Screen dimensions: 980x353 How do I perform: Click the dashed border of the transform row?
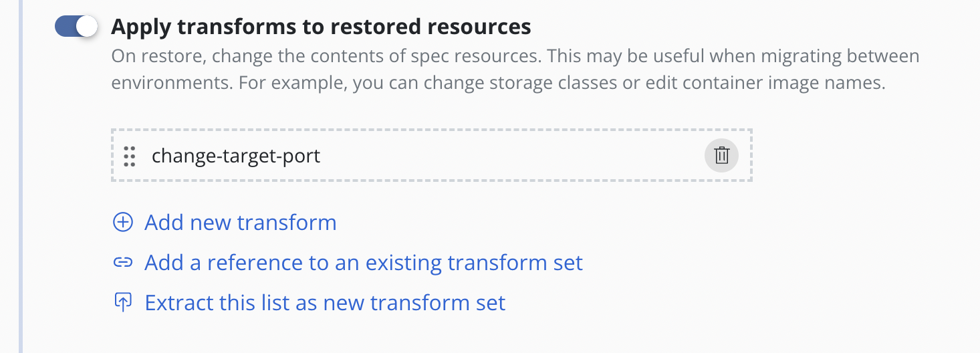point(432,130)
